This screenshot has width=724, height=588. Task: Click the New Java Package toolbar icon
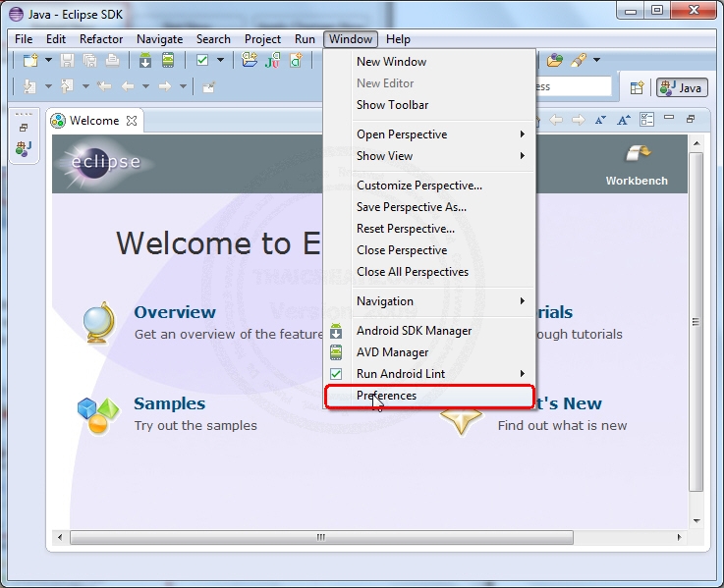[x=250, y=60]
